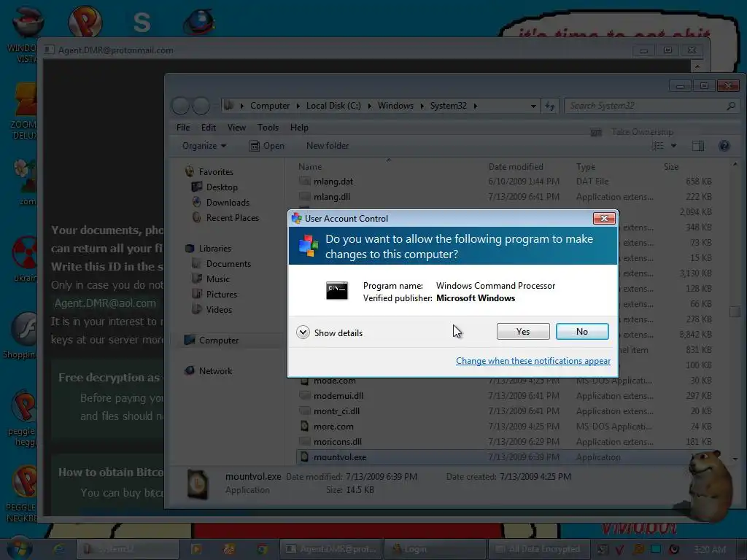Open address bar previous locations dropdown
Screen dimensions: 747x560
point(533,106)
